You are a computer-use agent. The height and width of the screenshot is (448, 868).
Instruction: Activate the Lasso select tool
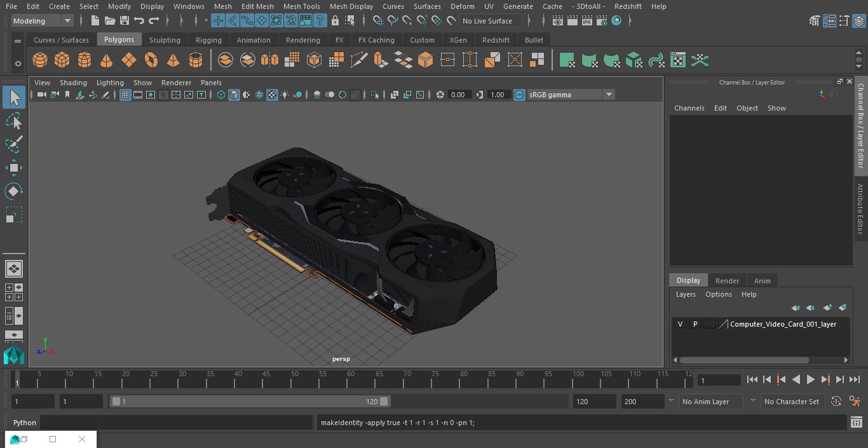point(14,121)
